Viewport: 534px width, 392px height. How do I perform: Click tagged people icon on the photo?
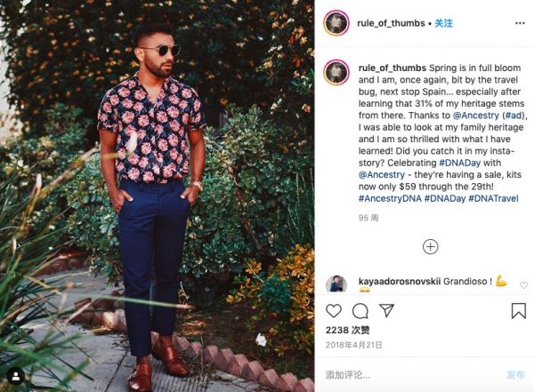point(15,376)
